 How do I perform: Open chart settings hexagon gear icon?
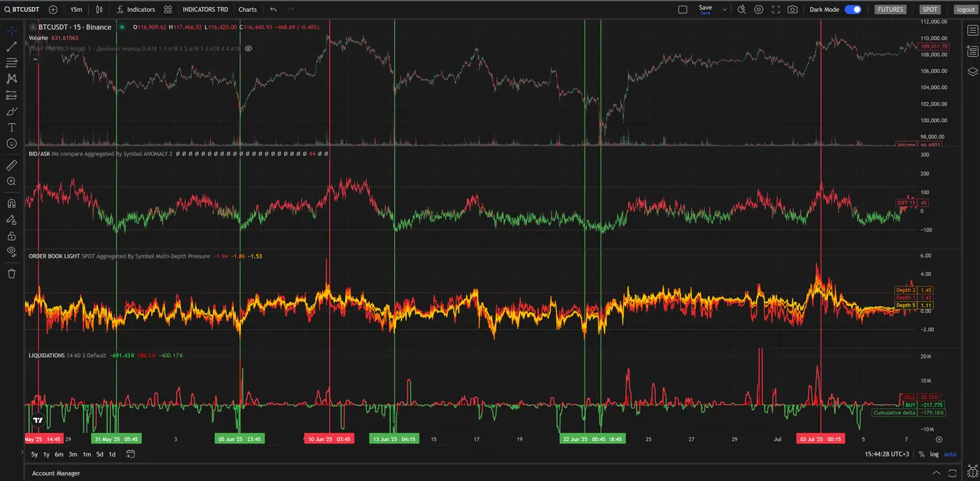click(759, 10)
